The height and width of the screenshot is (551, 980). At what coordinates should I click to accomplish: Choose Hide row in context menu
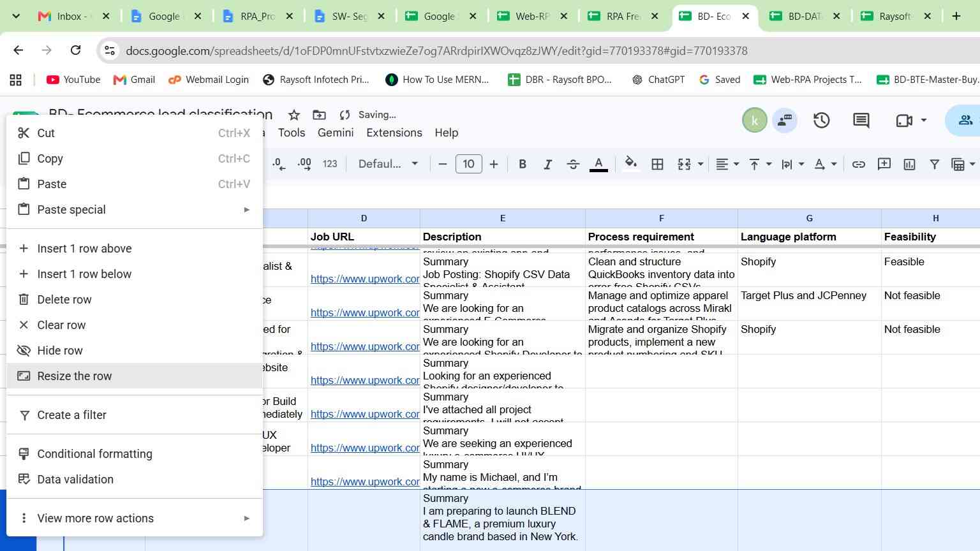(x=135, y=350)
